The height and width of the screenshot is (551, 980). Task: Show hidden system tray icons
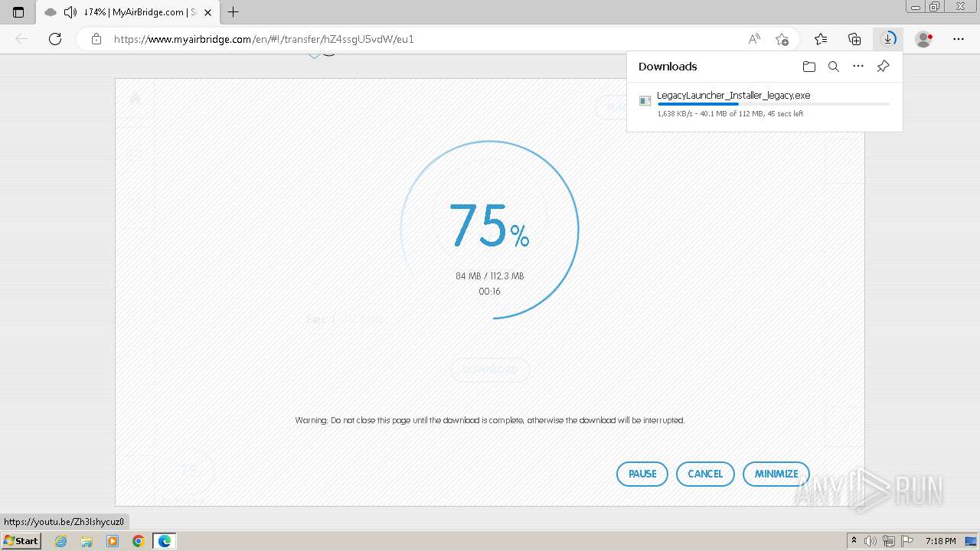click(x=854, y=541)
